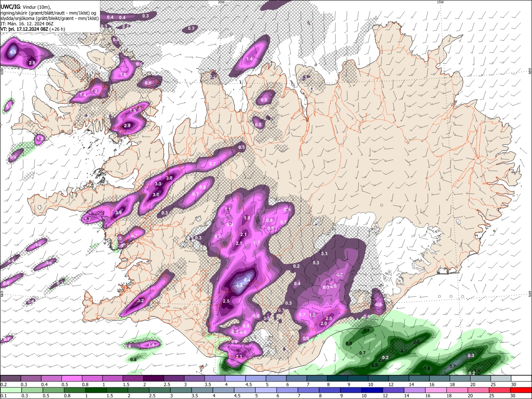Click the 20W longitude label
This screenshot has height=399, width=532.
(x=221, y=2)
